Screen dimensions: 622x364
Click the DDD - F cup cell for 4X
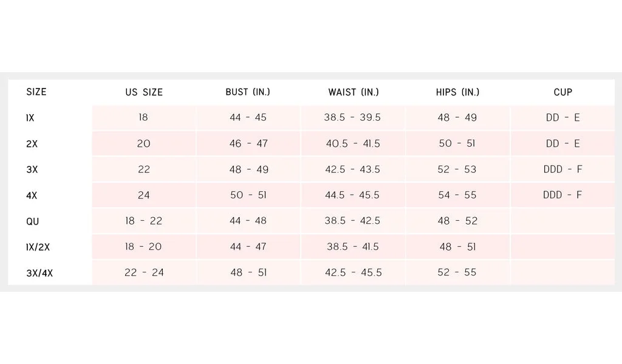click(562, 195)
